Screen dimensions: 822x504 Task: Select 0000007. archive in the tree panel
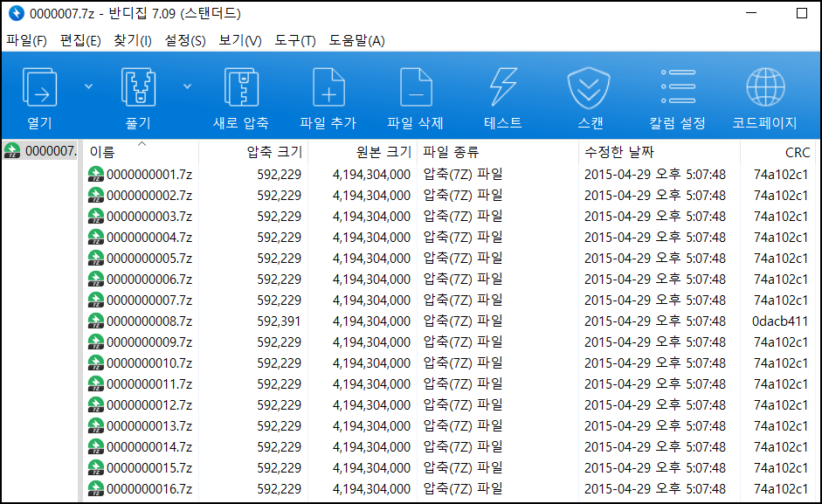point(40,151)
